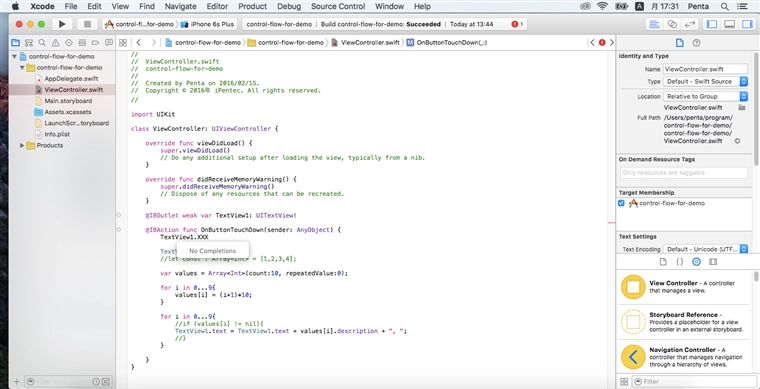The width and height of the screenshot is (760, 389).
Task: Open related items grid menu
Action: click(x=123, y=43)
